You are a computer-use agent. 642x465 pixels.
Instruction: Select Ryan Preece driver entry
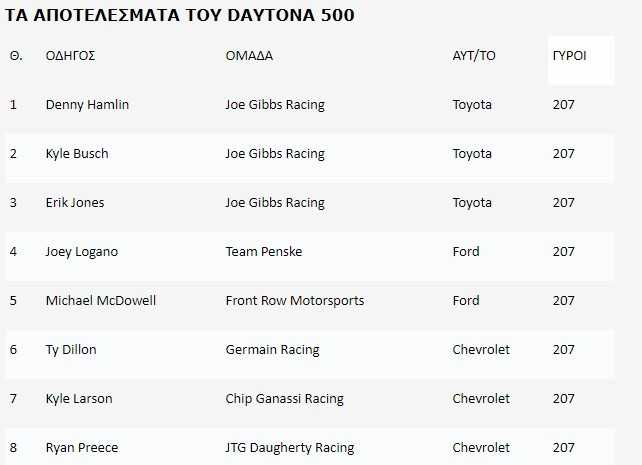pos(82,448)
